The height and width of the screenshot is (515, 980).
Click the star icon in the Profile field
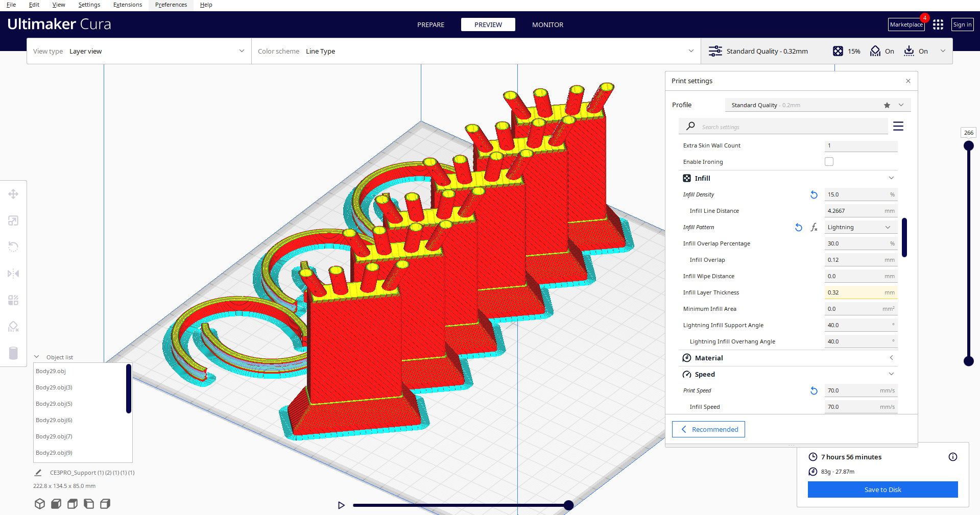point(887,105)
